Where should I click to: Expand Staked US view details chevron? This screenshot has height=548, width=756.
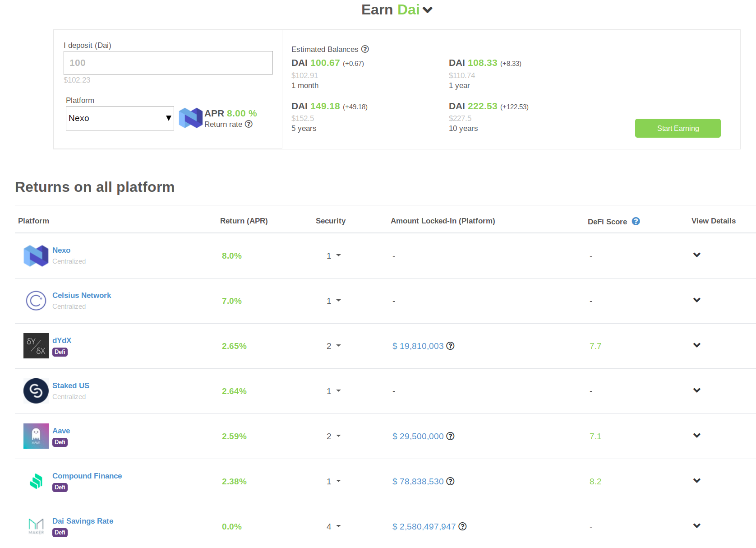tap(697, 390)
